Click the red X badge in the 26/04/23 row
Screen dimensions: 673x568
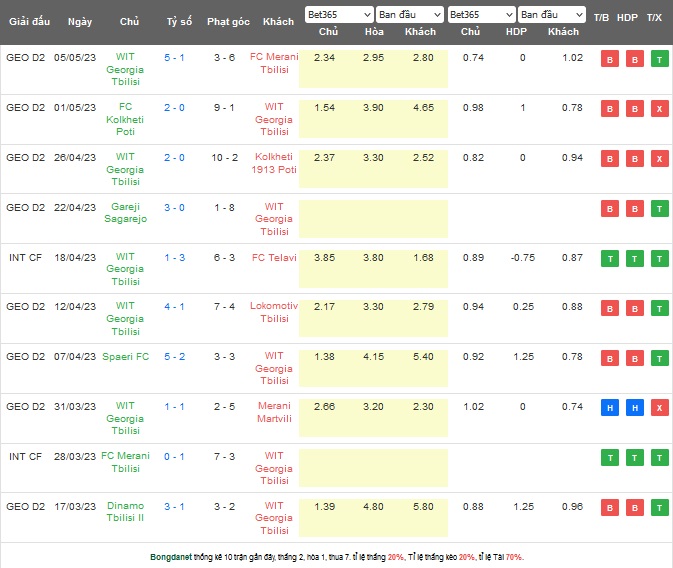(659, 158)
